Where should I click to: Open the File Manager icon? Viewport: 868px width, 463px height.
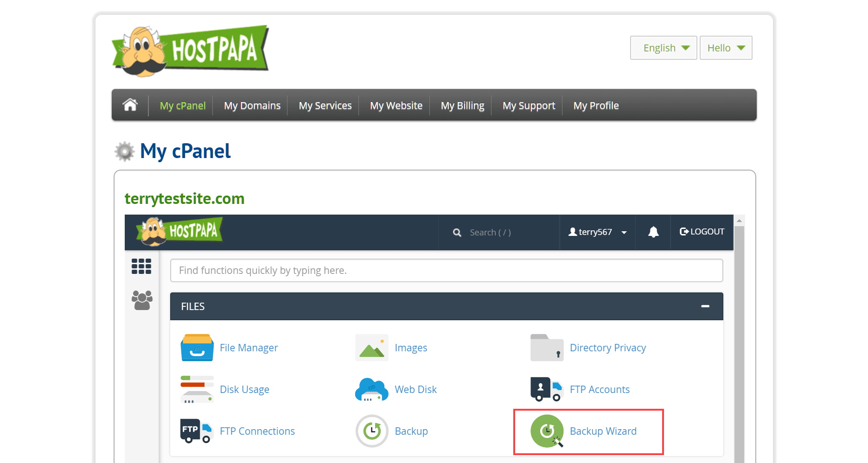[x=197, y=348]
